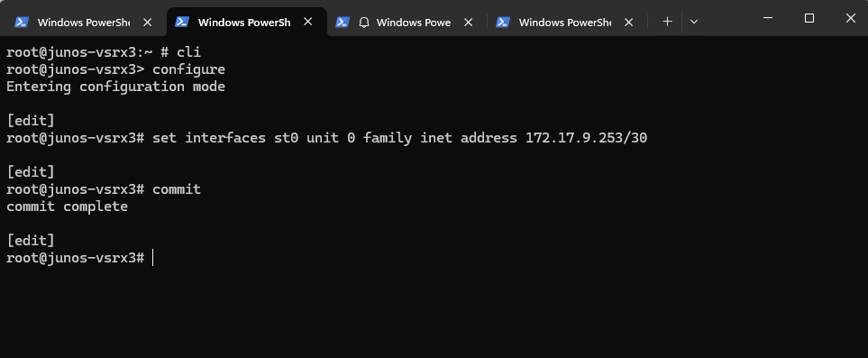The image size is (868, 358).
Task: Close the rightmost Windows PowerShell tab
Action: (x=629, y=23)
